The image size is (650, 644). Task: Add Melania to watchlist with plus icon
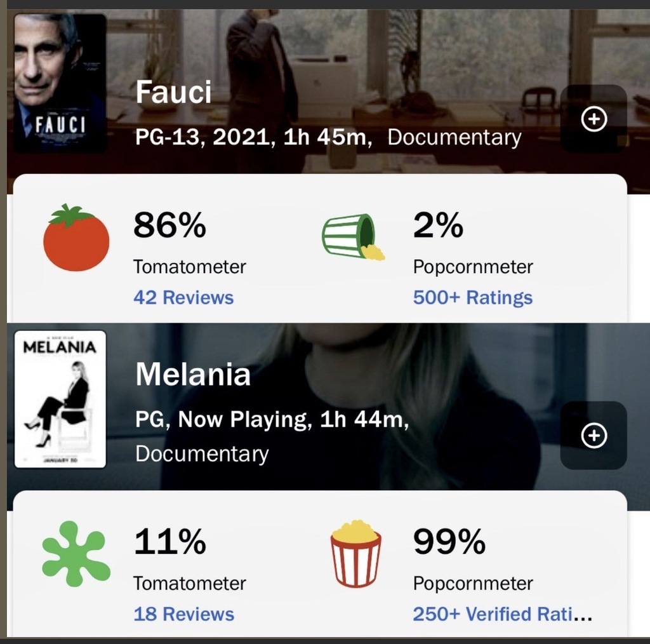594,436
